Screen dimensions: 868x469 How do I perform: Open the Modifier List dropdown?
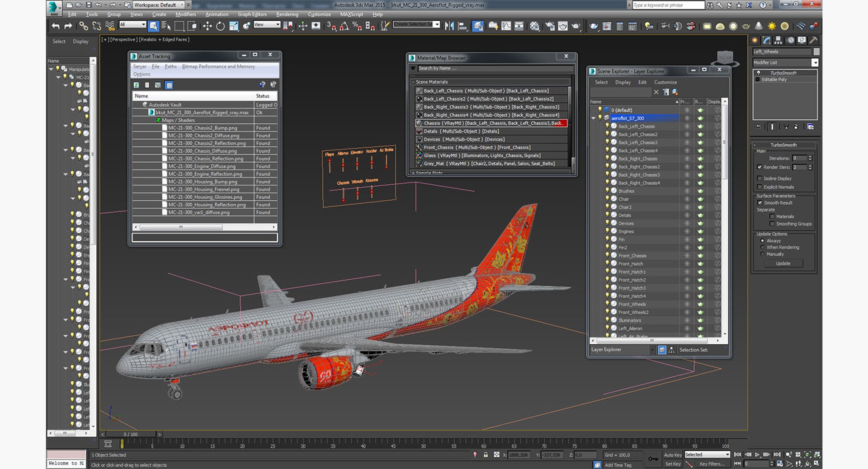[815, 63]
